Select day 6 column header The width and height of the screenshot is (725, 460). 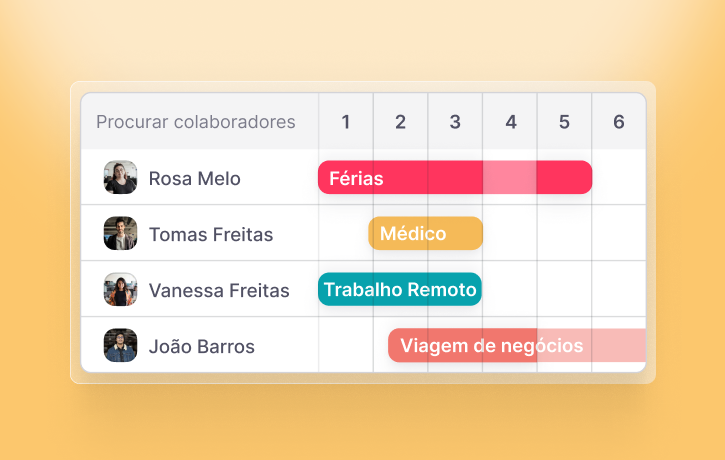[619, 122]
